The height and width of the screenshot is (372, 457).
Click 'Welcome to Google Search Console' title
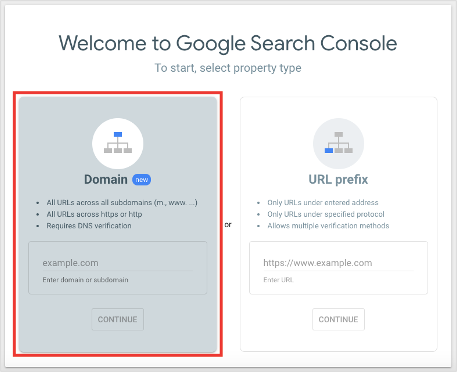pyautogui.click(x=228, y=44)
